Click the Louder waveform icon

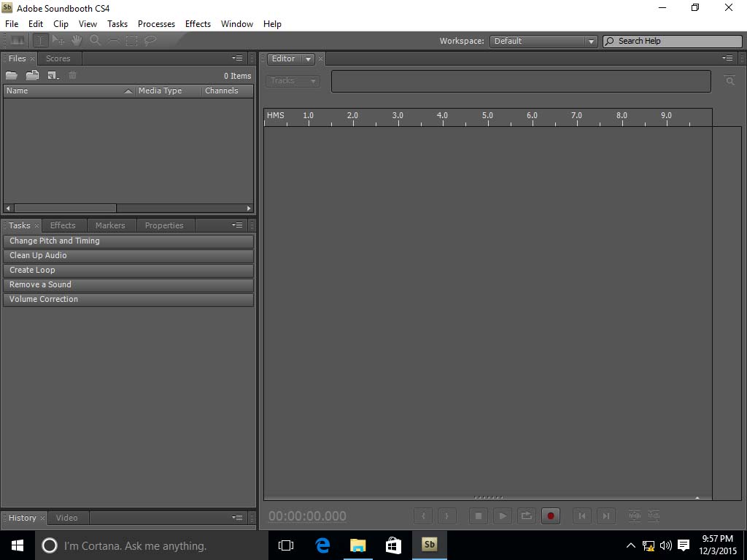pos(634,516)
